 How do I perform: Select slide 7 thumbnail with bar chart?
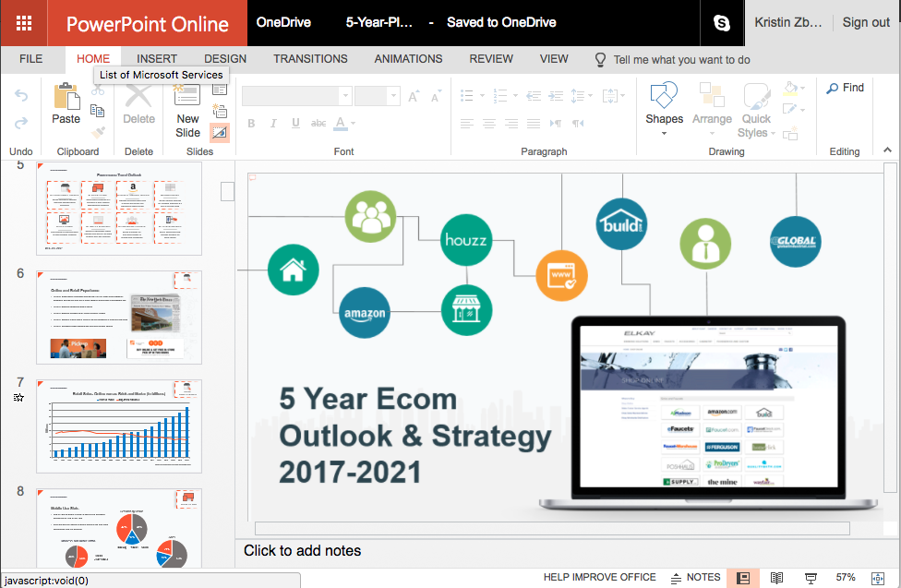(x=119, y=426)
